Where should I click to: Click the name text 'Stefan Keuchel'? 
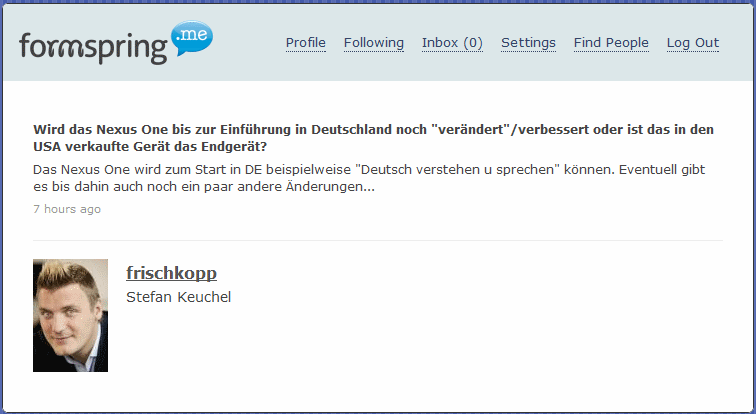(x=178, y=297)
